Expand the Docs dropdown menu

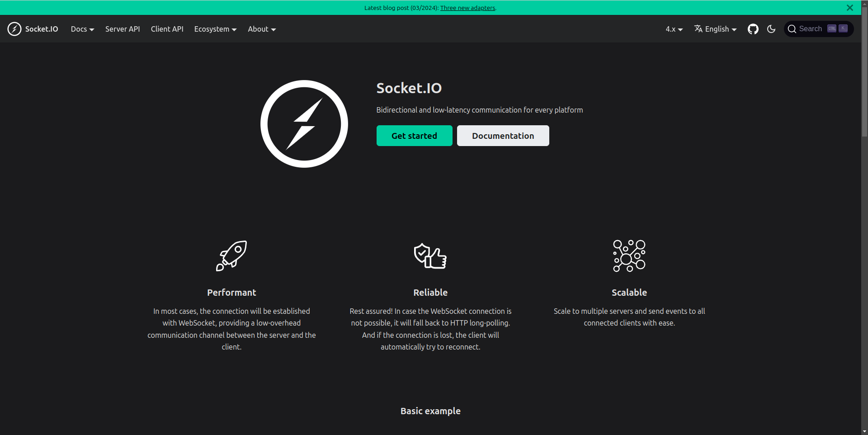[82, 29]
